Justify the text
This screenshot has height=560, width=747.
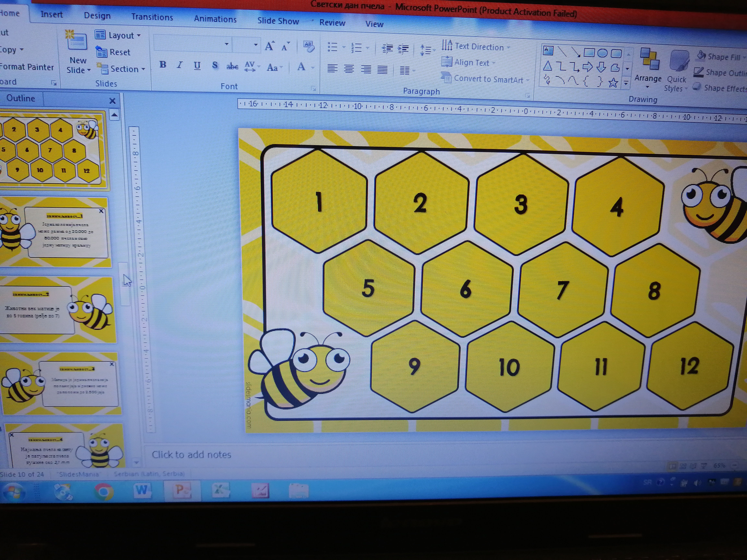(x=382, y=70)
